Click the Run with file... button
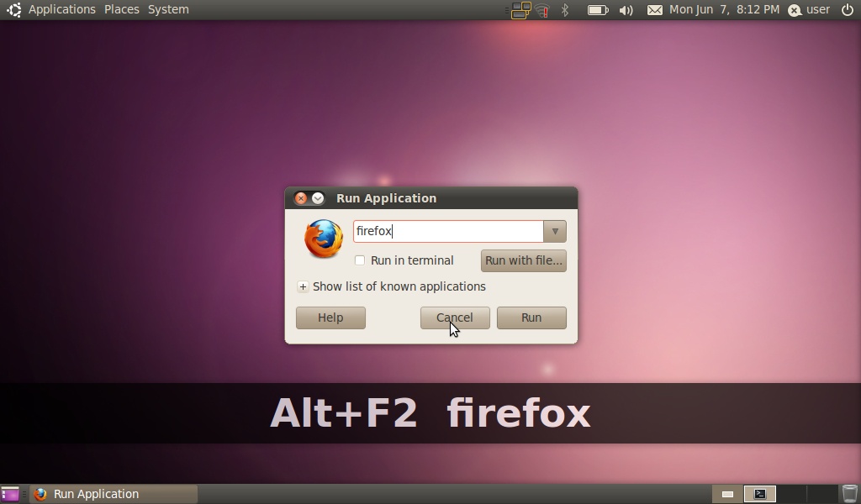This screenshot has height=504, width=861. pyautogui.click(x=523, y=260)
